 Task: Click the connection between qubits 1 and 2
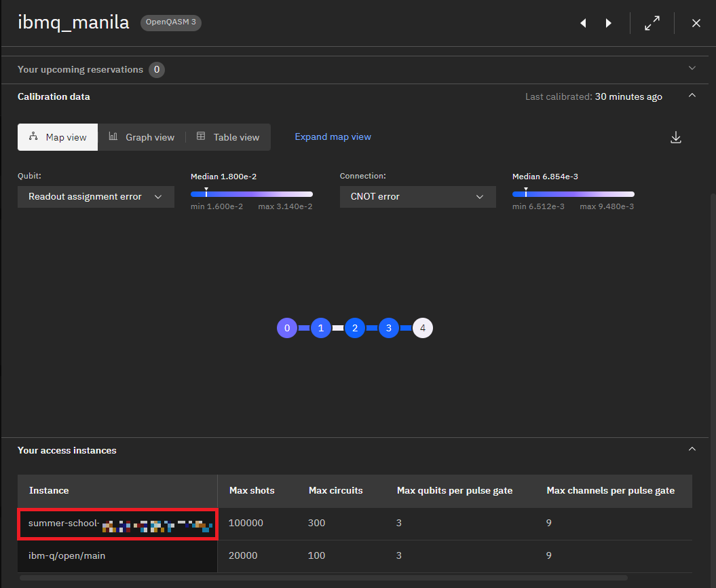338,328
